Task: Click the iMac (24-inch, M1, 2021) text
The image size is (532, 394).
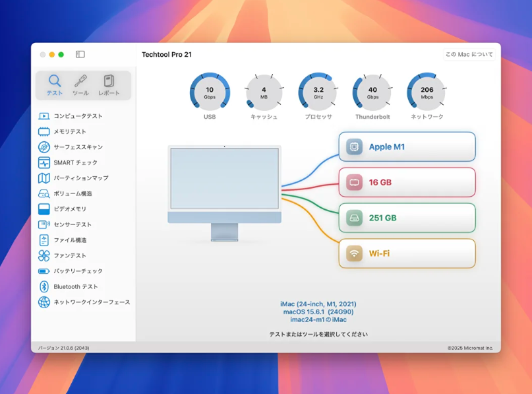Action: [x=318, y=304]
